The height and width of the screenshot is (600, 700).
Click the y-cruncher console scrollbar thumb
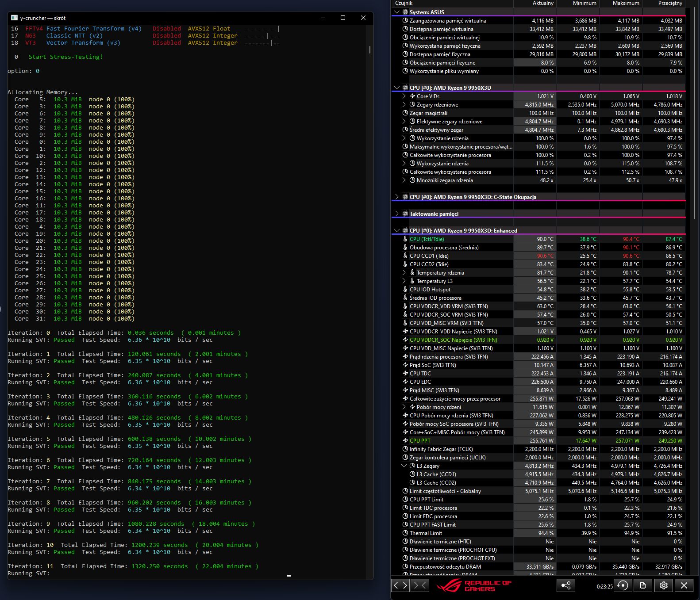coord(370,50)
